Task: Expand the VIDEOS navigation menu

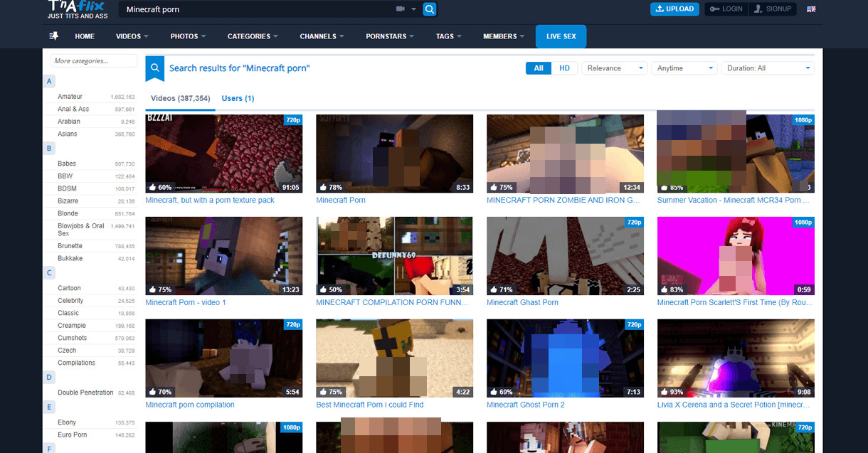Action: click(x=132, y=36)
